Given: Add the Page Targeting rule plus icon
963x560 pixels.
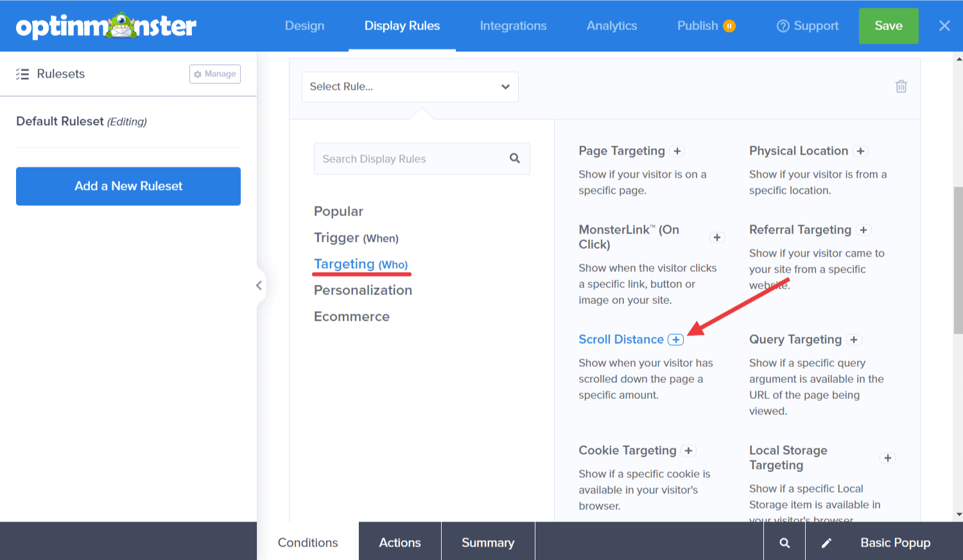Looking at the screenshot, I should pos(677,151).
